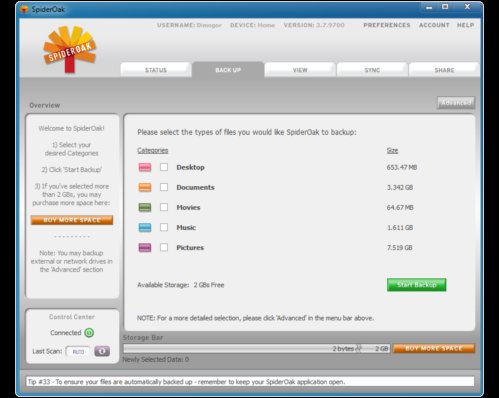Minimize the SpiderOak window
Image resolution: width=499 pixels, height=398 pixels.
click(x=429, y=7)
